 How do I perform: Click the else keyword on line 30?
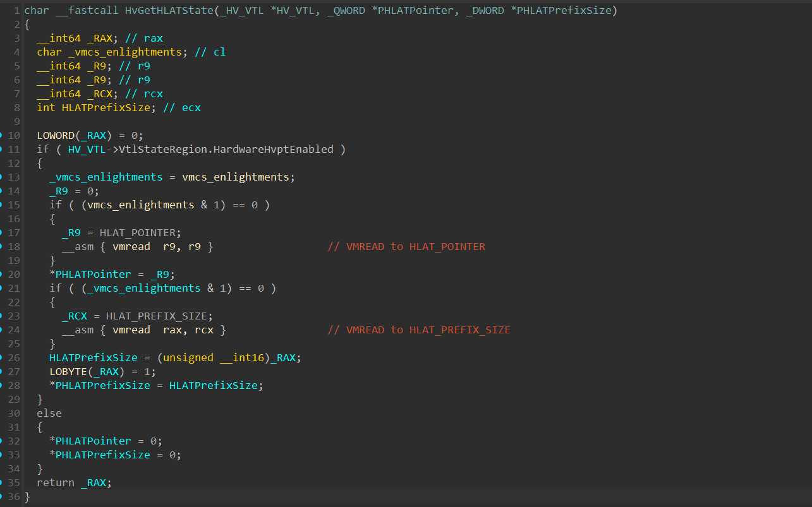[x=49, y=414]
